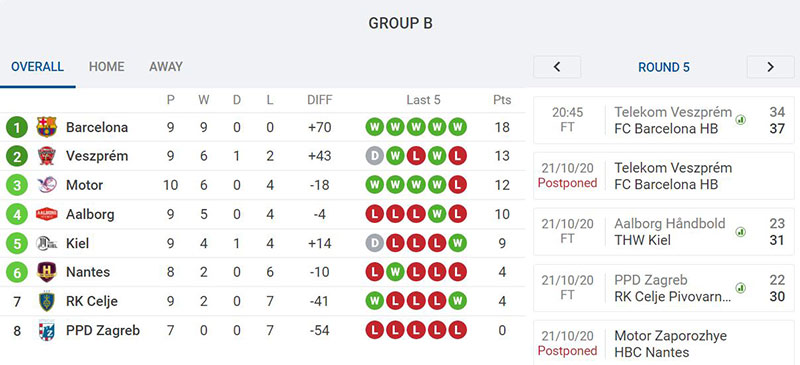Open the postponed Motor Zaporozhye vs Nantes match
The width and height of the screenshot is (800, 365).
(664, 343)
